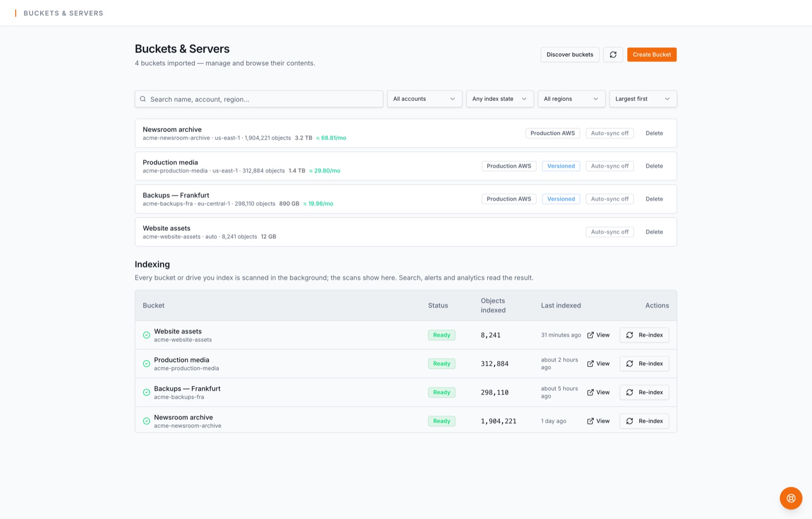The height and width of the screenshot is (519, 812).
Task: Click the Ready badge for Newsroom archive row
Action: click(x=442, y=421)
